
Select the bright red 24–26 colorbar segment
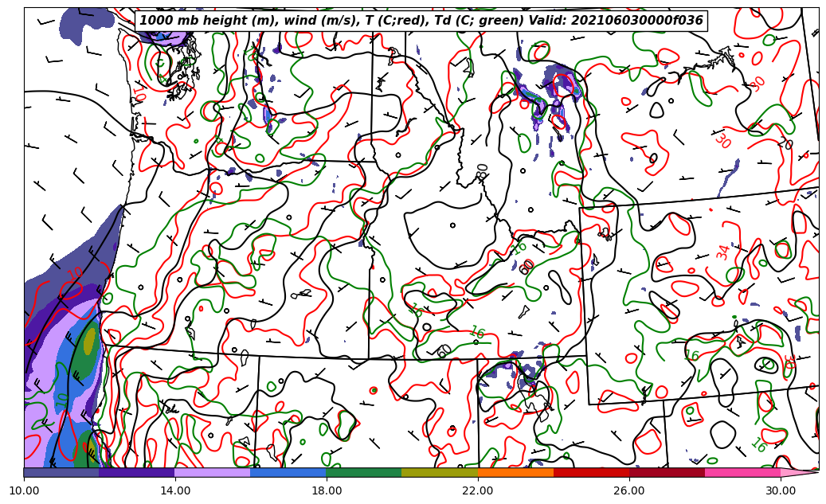click(x=591, y=472)
